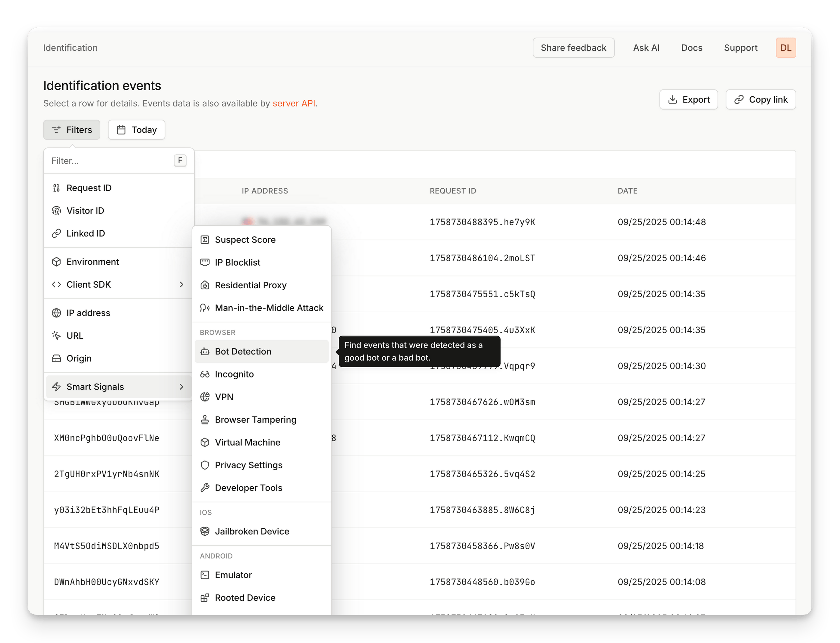Expand the Client SDK submenu chevron
This screenshot has width=840, height=643.
click(x=181, y=284)
